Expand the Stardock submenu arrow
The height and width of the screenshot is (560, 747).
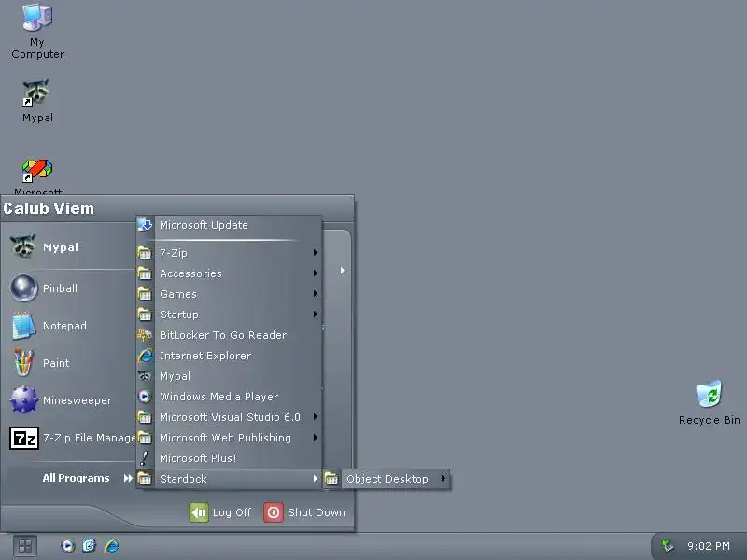tap(315, 478)
